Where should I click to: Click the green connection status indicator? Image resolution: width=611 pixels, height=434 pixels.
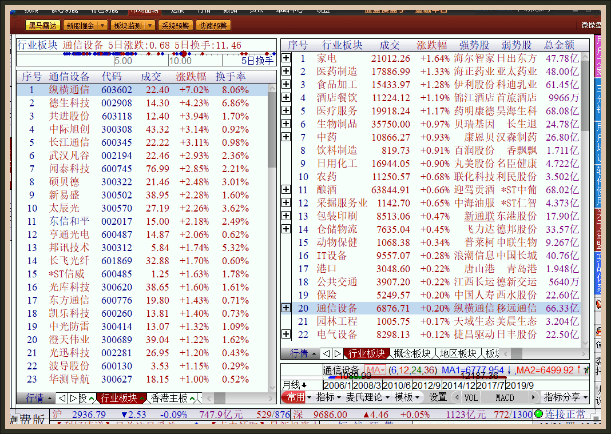click(539, 414)
